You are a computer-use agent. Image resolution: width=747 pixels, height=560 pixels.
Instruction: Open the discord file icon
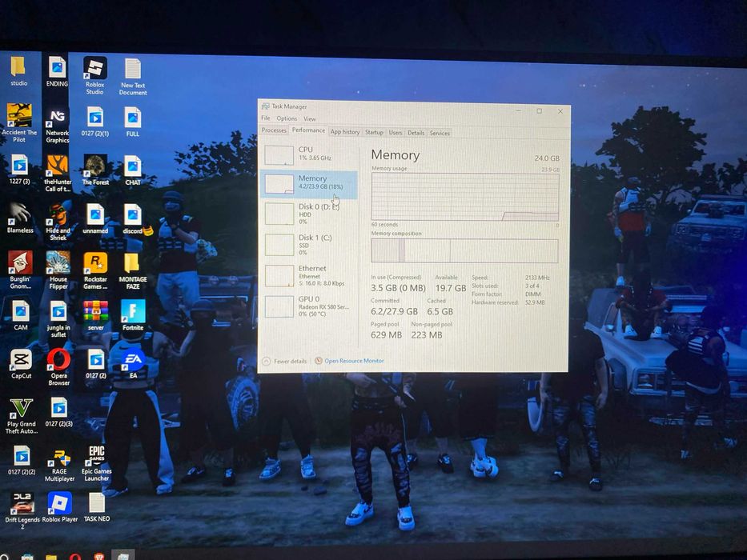134,219
